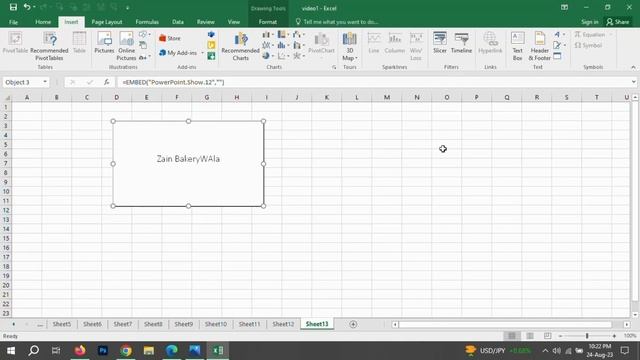
Task: Open the Drawing Tools Format tab
Action: pos(268,22)
